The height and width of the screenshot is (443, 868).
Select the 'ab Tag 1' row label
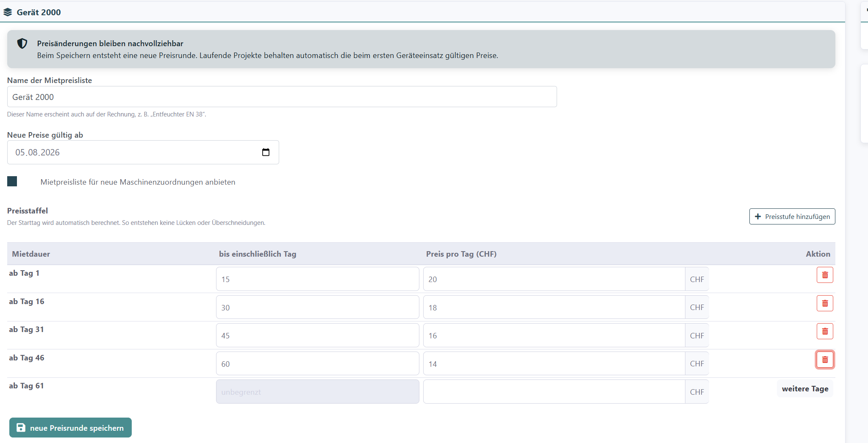[x=24, y=273]
